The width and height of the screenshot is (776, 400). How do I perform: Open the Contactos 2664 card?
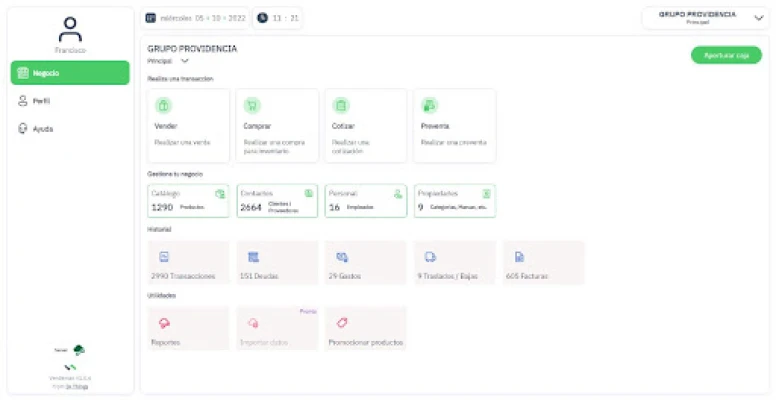(x=277, y=201)
